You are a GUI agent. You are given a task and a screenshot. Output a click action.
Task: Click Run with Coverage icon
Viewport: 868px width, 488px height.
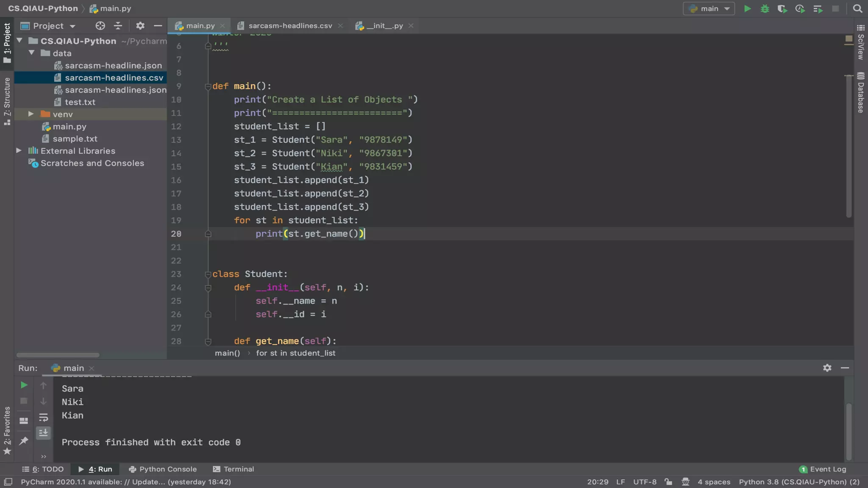(x=782, y=9)
